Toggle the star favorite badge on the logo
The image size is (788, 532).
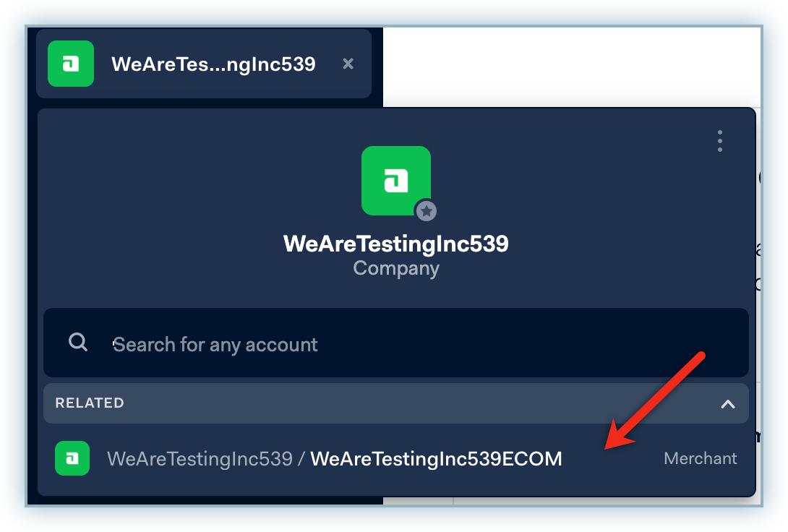(x=427, y=211)
